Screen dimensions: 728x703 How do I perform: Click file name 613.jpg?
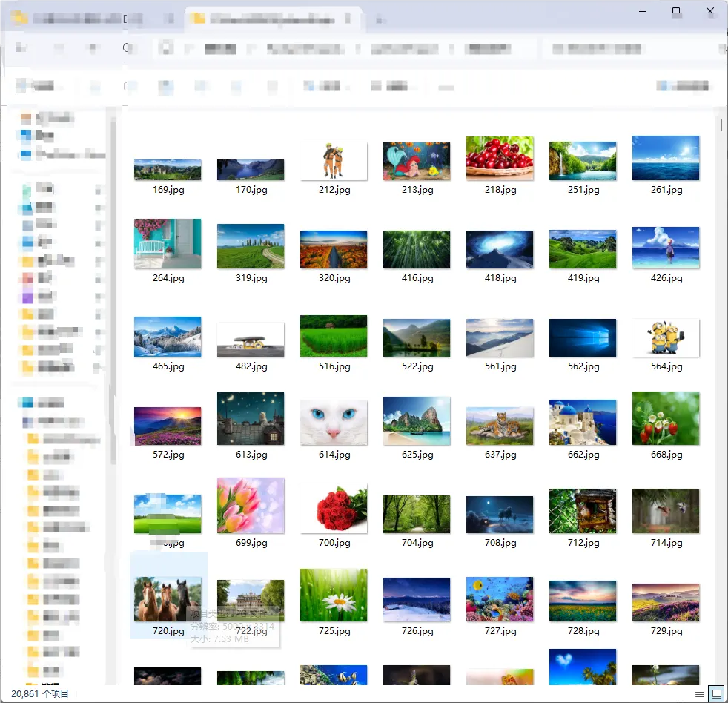[251, 454]
